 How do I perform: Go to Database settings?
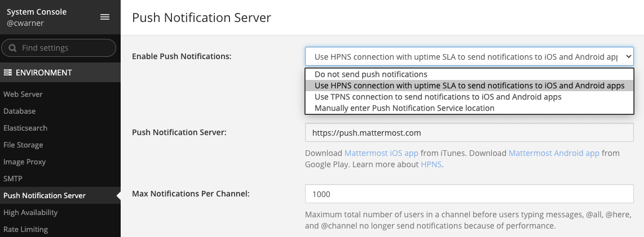click(x=20, y=111)
